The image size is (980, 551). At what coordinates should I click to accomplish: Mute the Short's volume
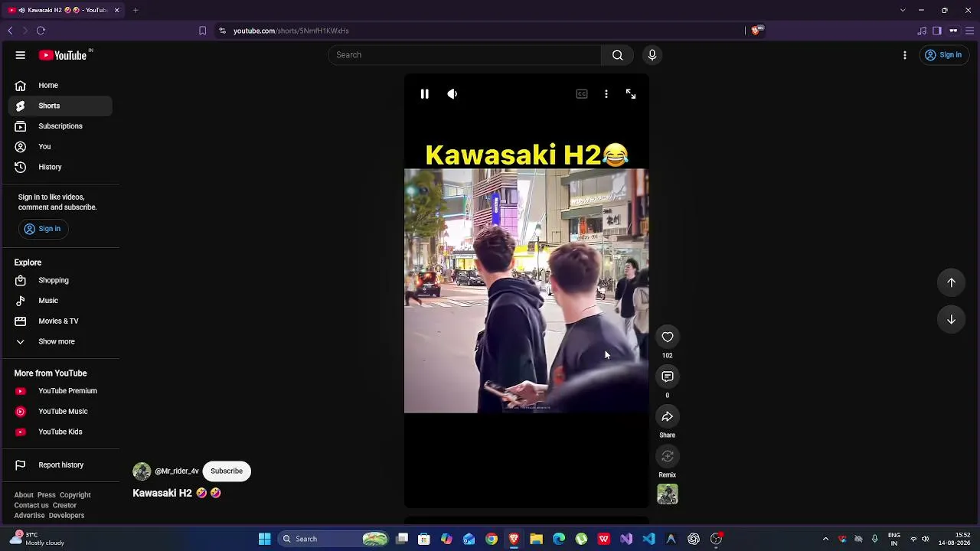coord(452,94)
